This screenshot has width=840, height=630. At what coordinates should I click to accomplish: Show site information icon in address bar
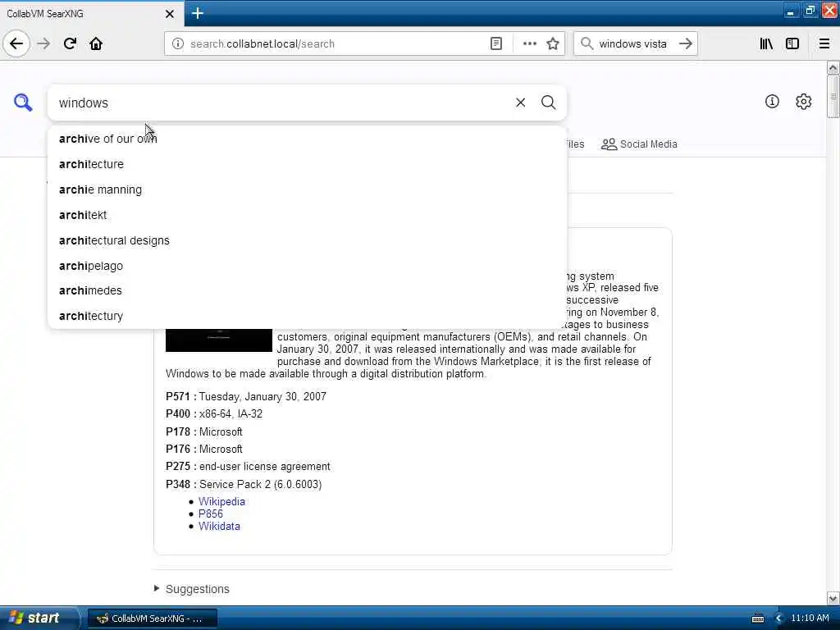tap(177, 43)
